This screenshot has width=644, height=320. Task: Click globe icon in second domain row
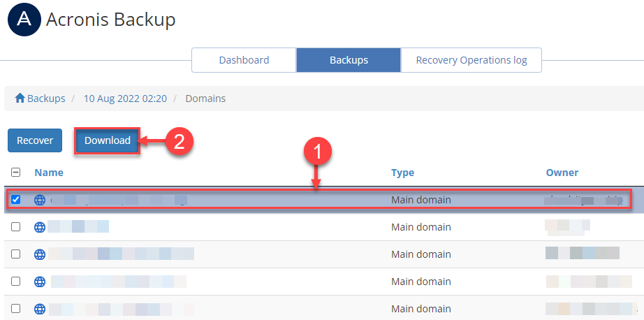[x=40, y=227]
